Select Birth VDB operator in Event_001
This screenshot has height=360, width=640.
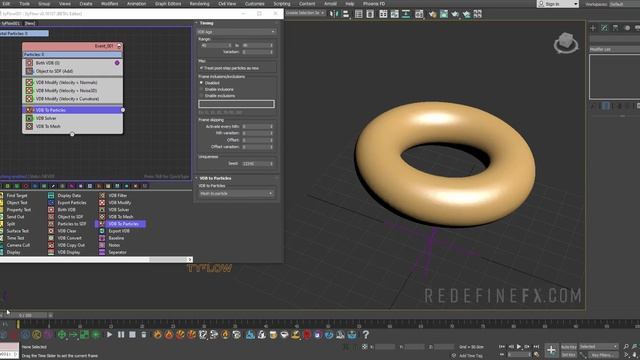coord(72,63)
